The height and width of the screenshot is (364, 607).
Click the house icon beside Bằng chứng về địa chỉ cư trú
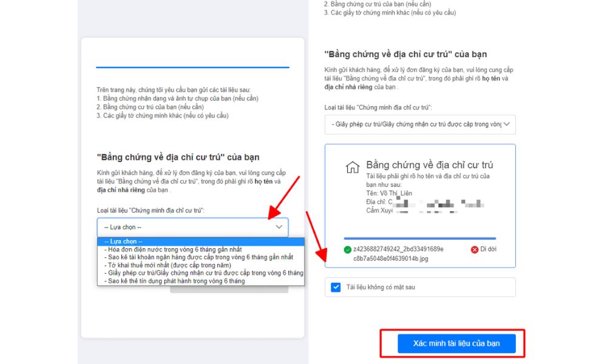[x=352, y=167]
